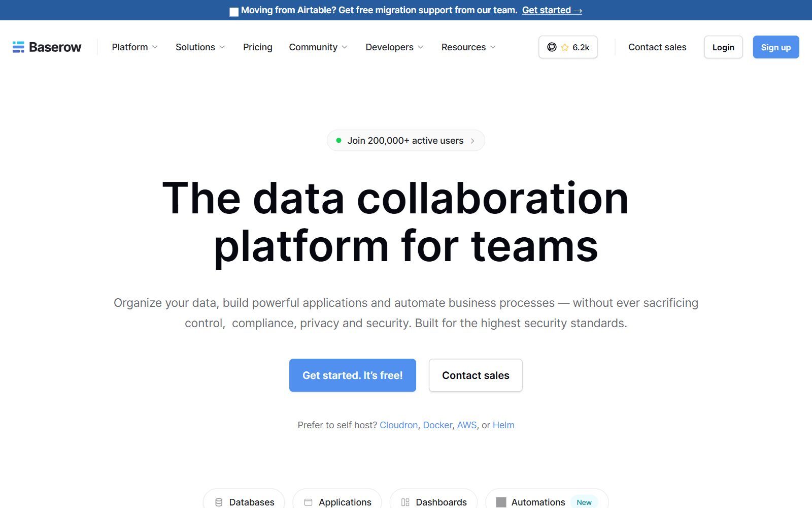Open the Helm self-host link
This screenshot has height=508, width=812.
pos(503,425)
